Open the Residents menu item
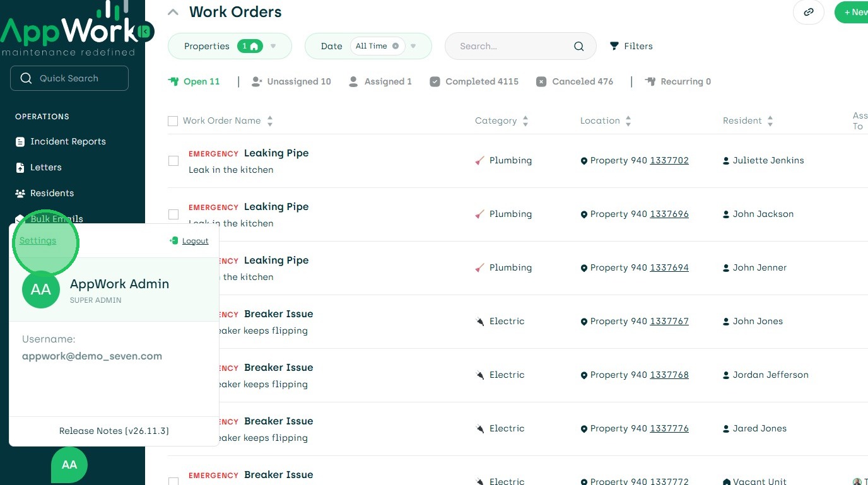The height and width of the screenshot is (485, 868). [x=45, y=194]
